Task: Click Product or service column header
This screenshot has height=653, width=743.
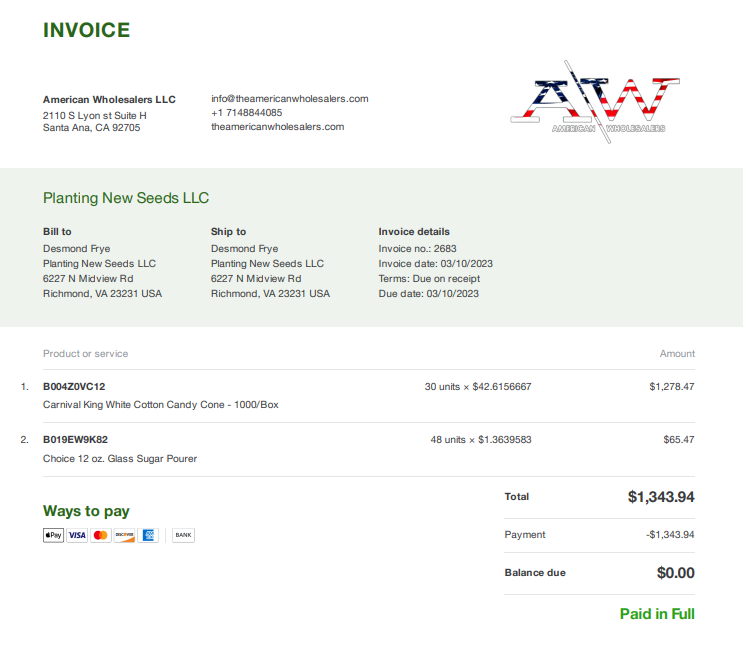Action: 85,354
